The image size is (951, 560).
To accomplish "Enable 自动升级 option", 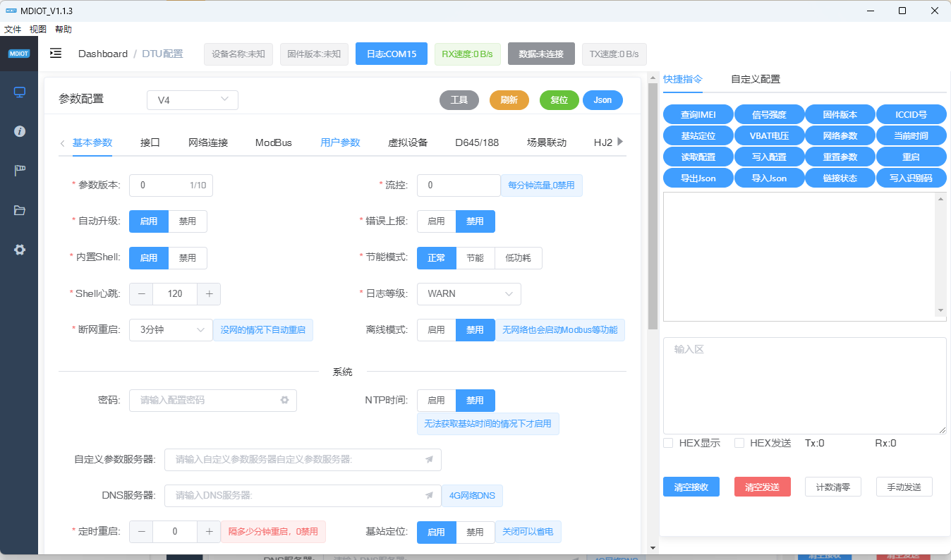I will (x=149, y=221).
